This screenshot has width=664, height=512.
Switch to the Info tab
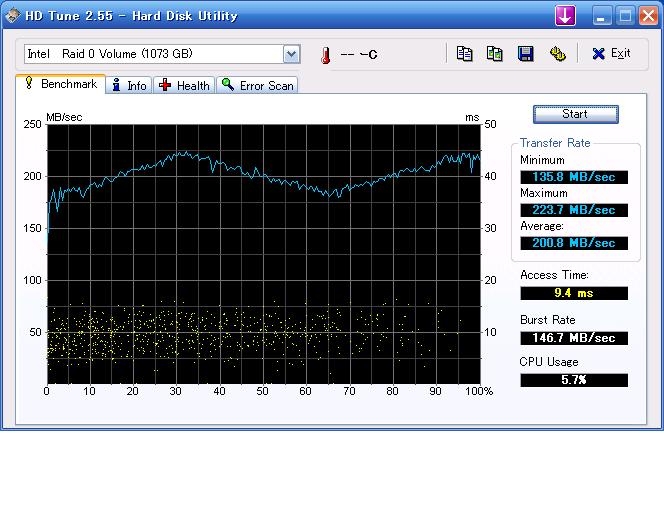129,85
